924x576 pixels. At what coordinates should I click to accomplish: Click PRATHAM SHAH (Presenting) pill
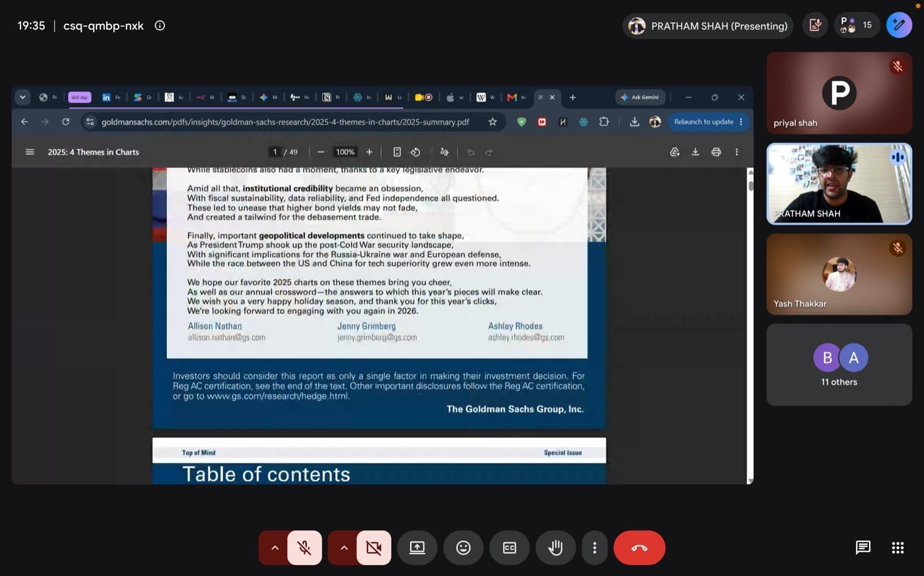tap(708, 26)
